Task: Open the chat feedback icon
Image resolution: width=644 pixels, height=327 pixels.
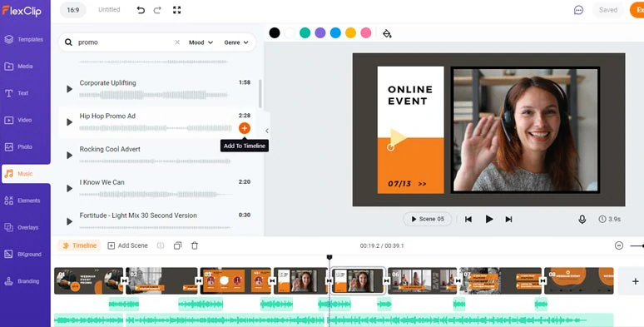Action: pos(578,10)
